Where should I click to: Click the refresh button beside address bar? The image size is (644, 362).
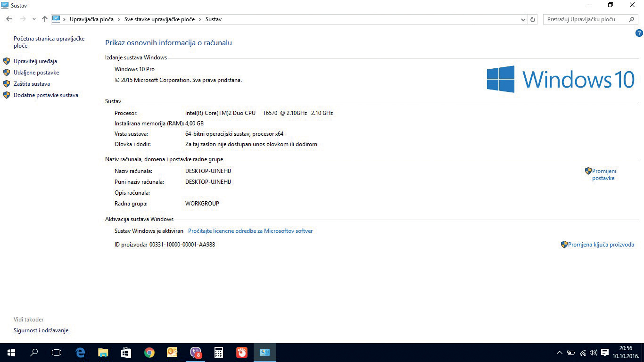point(533,19)
